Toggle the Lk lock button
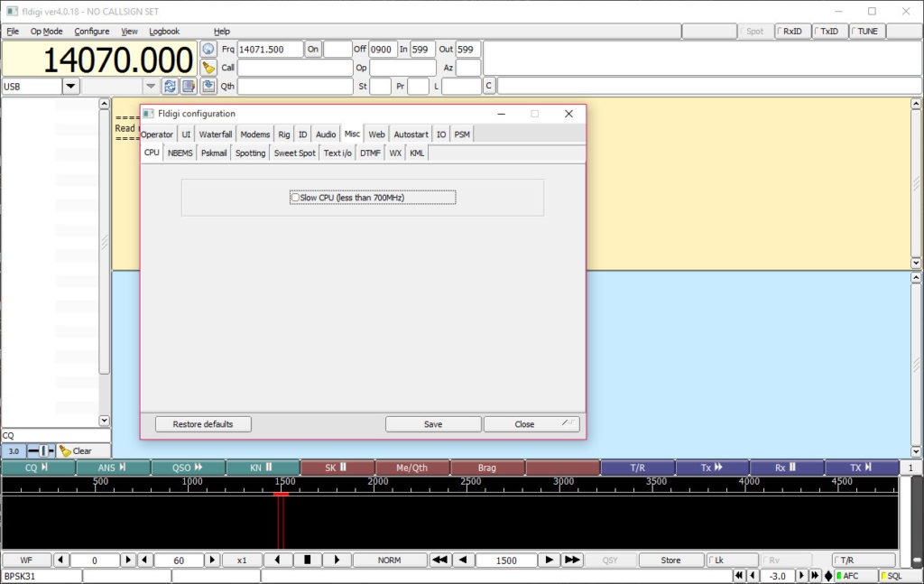 [x=733, y=560]
